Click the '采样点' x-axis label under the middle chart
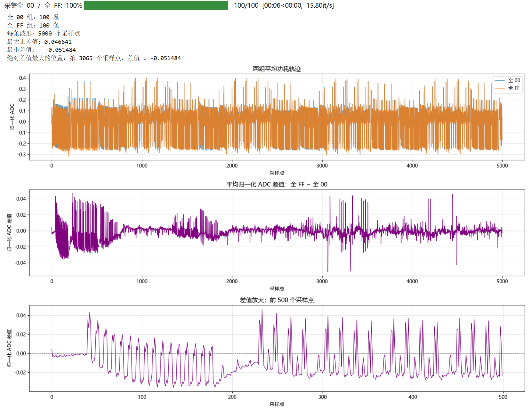 277,288
